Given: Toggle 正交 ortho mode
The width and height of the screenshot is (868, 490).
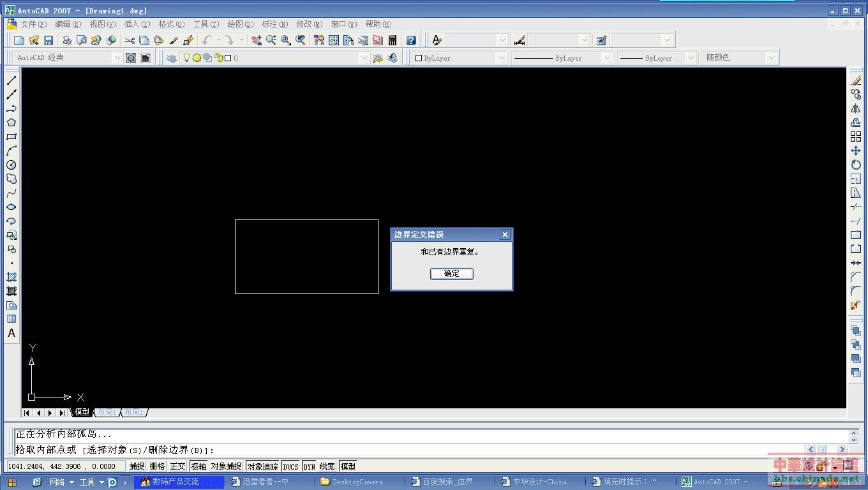Looking at the screenshot, I should click(x=177, y=466).
